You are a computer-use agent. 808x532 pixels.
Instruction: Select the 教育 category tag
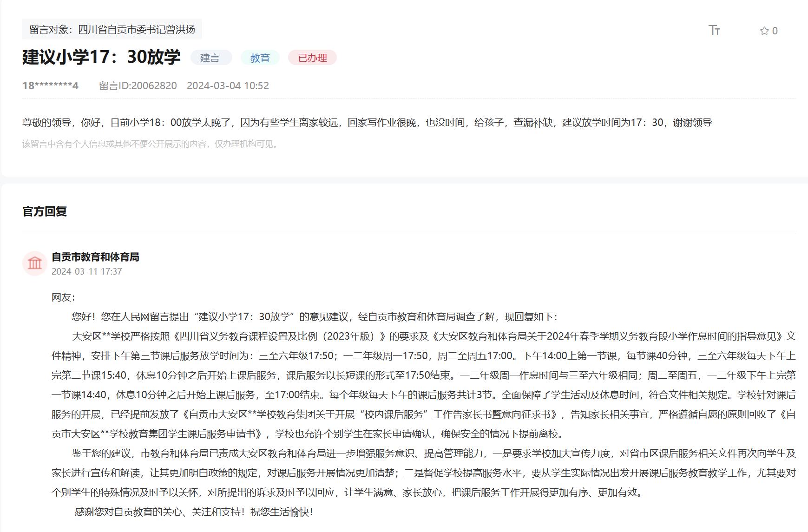click(x=260, y=58)
